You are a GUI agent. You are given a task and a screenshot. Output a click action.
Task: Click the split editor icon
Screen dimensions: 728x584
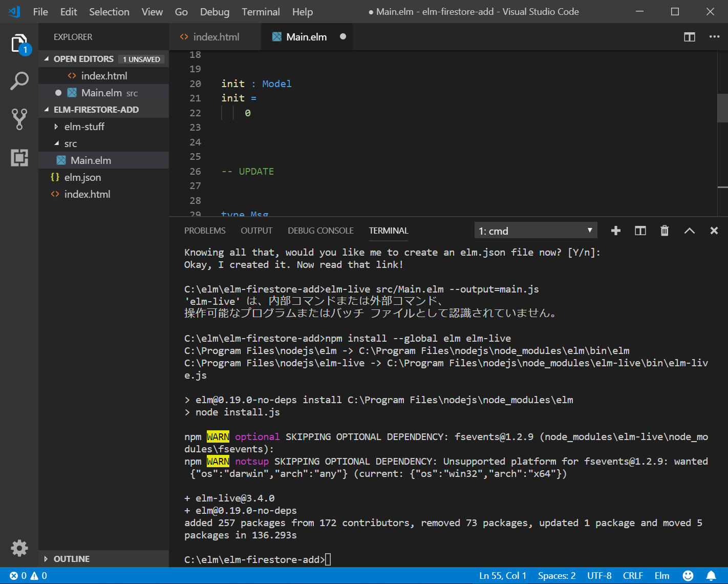tap(689, 37)
